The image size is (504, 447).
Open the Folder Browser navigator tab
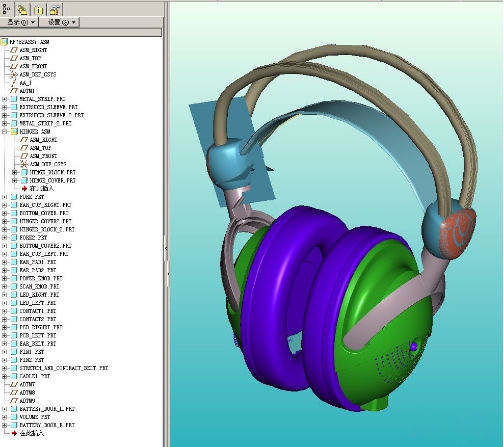click(x=22, y=10)
